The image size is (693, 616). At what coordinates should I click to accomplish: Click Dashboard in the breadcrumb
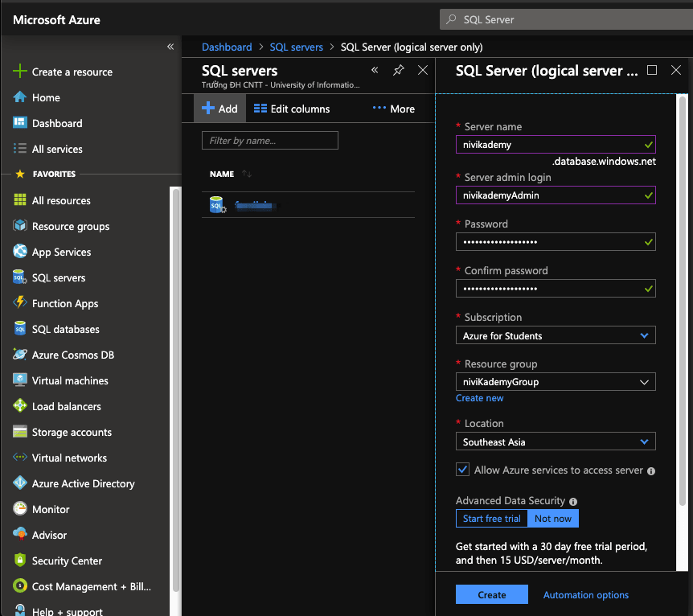point(227,47)
